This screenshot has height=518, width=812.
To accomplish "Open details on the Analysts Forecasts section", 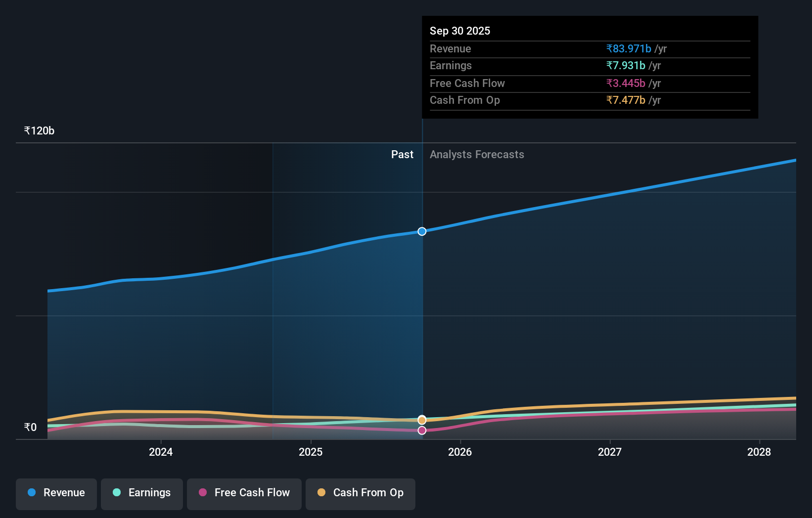I will click(x=477, y=154).
